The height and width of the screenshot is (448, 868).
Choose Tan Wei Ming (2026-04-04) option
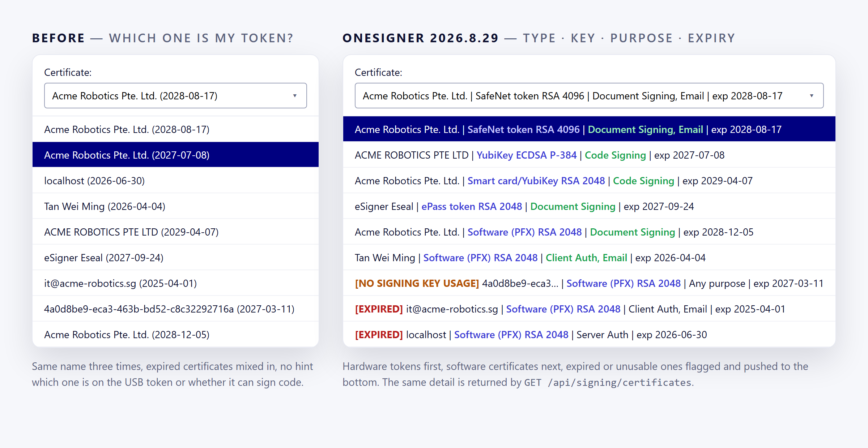tap(175, 206)
